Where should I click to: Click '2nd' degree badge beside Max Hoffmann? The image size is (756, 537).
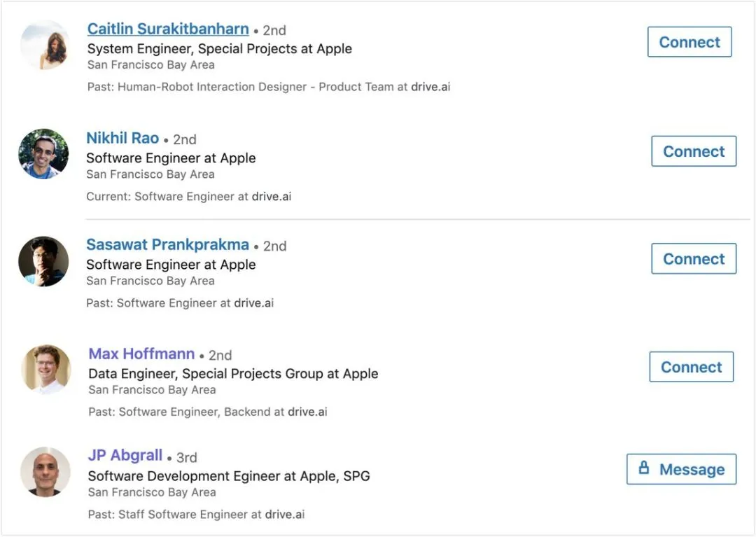click(x=220, y=355)
